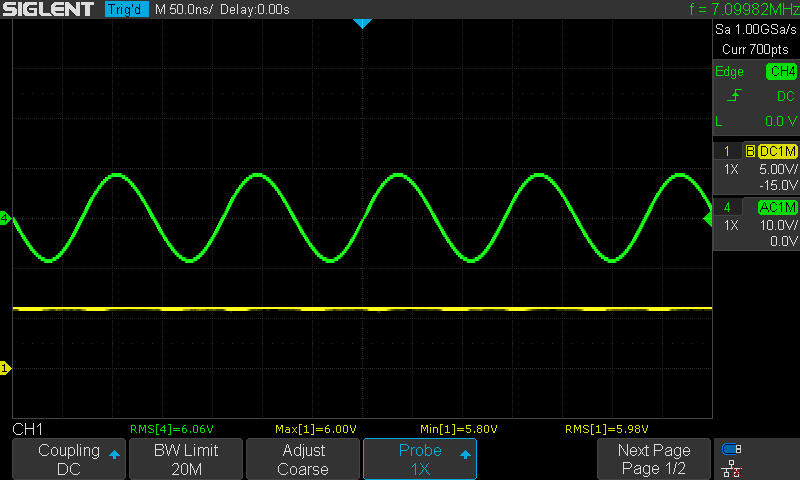The image size is (800, 480).
Task: Select the CH4 trigger source badge
Action: click(x=782, y=71)
